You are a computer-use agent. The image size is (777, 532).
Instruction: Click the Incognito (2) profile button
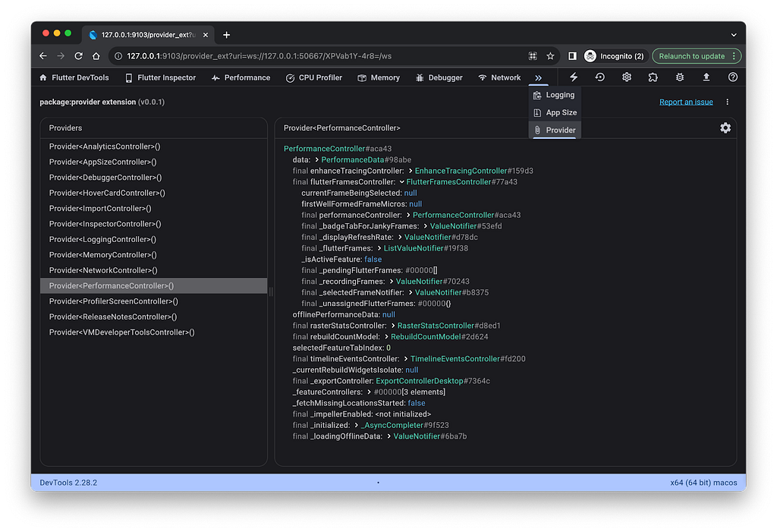(615, 56)
